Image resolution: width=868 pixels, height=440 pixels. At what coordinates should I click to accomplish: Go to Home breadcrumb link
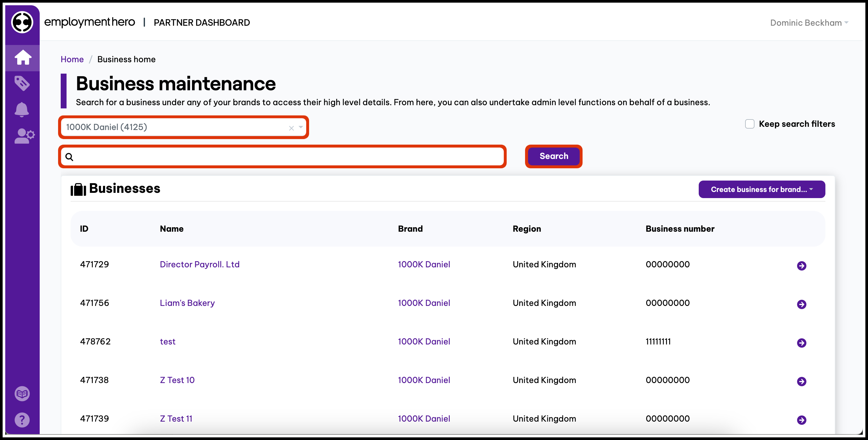[x=72, y=59]
